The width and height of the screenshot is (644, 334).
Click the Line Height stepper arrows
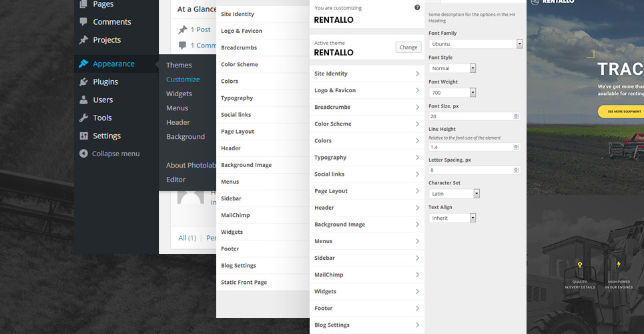pyautogui.click(x=516, y=147)
